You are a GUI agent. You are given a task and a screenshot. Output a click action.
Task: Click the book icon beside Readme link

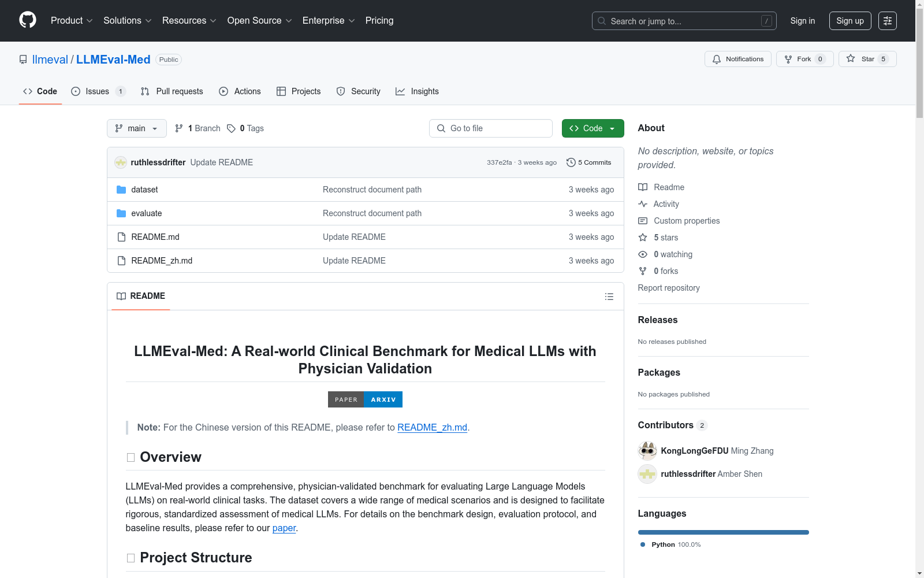(643, 187)
